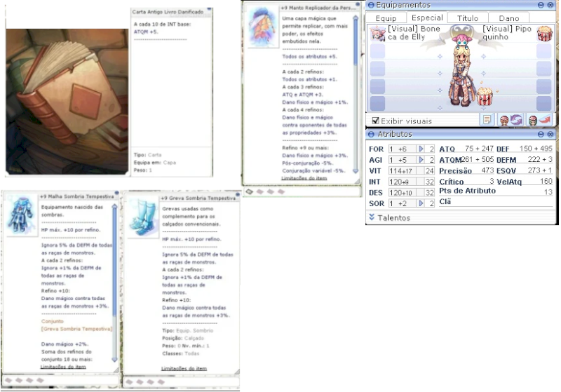Click the Clã label
561x392 pixels.
445,201
